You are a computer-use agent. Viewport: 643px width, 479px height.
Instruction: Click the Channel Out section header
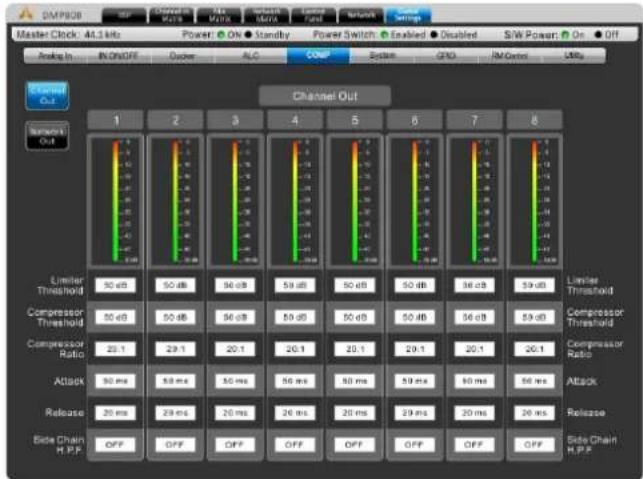(x=325, y=96)
